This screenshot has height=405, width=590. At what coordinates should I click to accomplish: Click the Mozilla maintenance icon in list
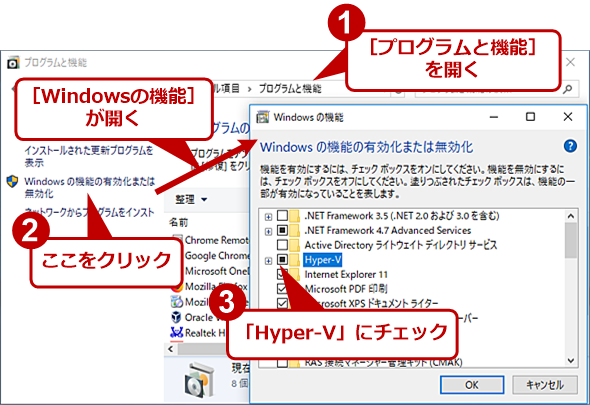pos(176,302)
